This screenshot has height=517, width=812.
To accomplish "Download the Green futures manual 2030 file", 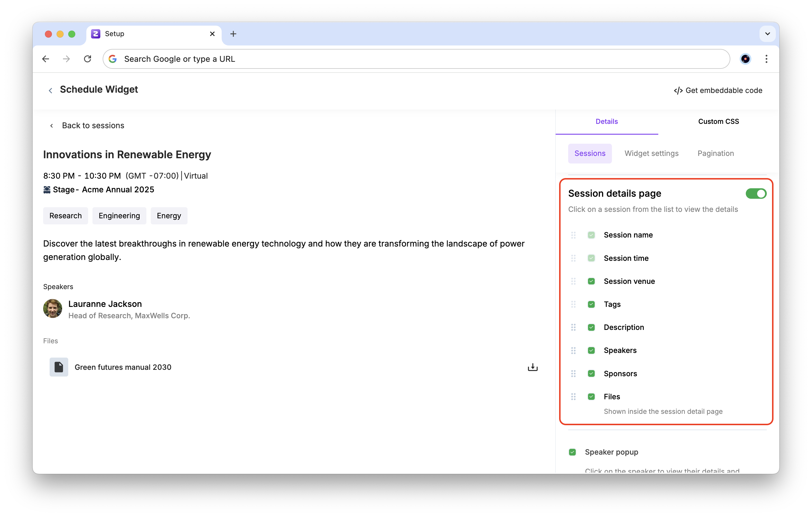I will [x=533, y=367].
